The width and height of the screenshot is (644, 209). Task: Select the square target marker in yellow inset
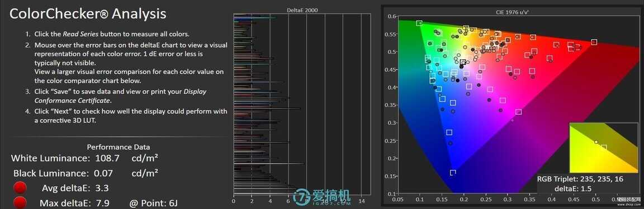tap(603, 147)
